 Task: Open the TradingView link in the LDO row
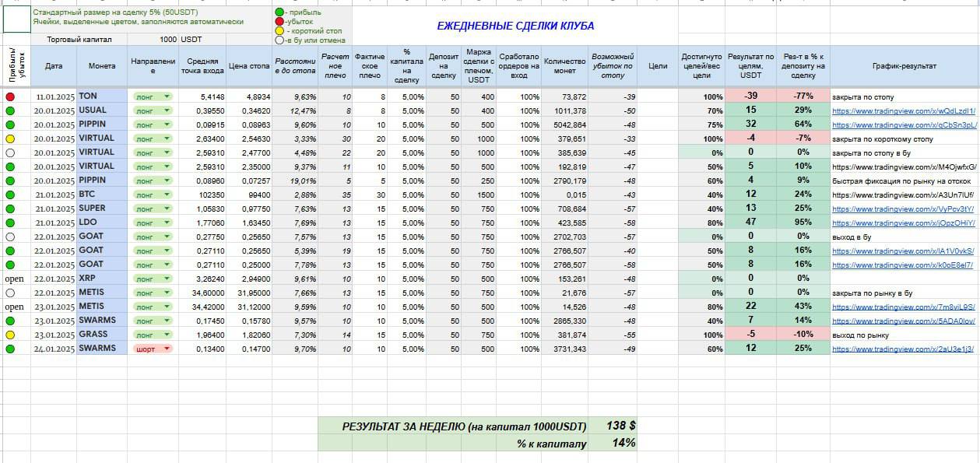pyautogui.click(x=903, y=223)
